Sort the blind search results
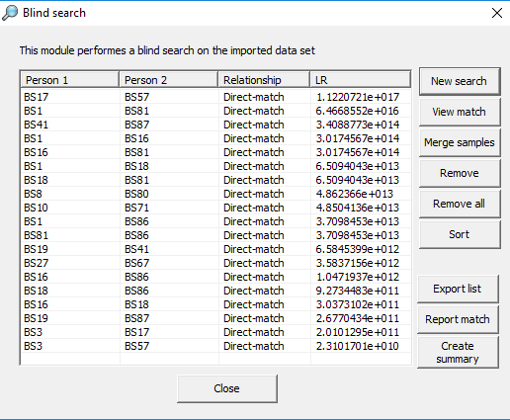This screenshot has width=510, height=420. pos(460,234)
